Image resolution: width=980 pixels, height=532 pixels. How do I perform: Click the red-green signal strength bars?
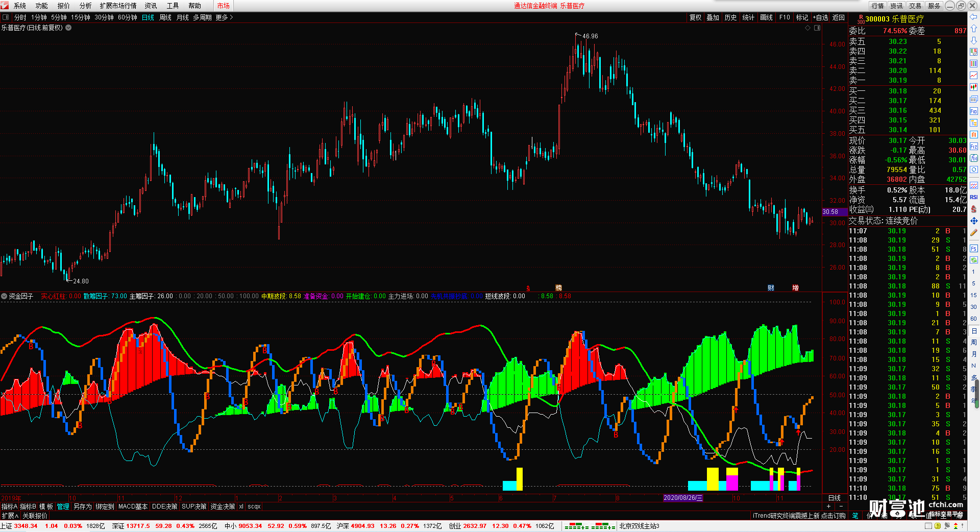click(x=589, y=526)
